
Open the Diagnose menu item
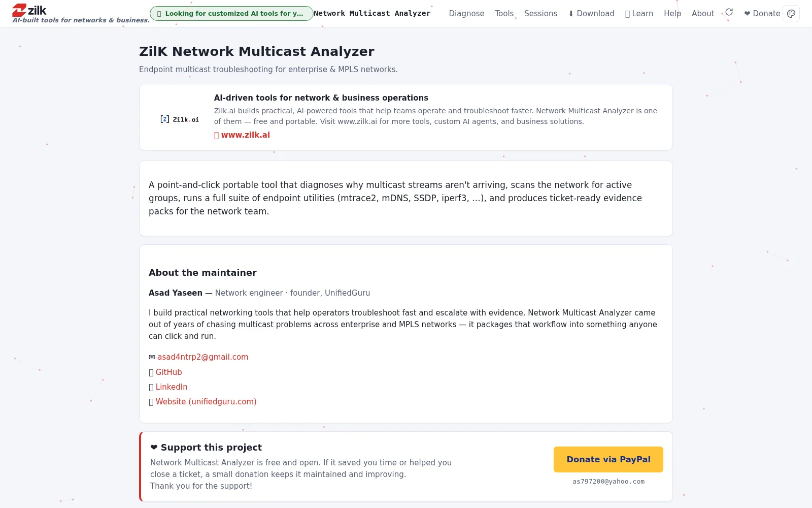(x=466, y=14)
